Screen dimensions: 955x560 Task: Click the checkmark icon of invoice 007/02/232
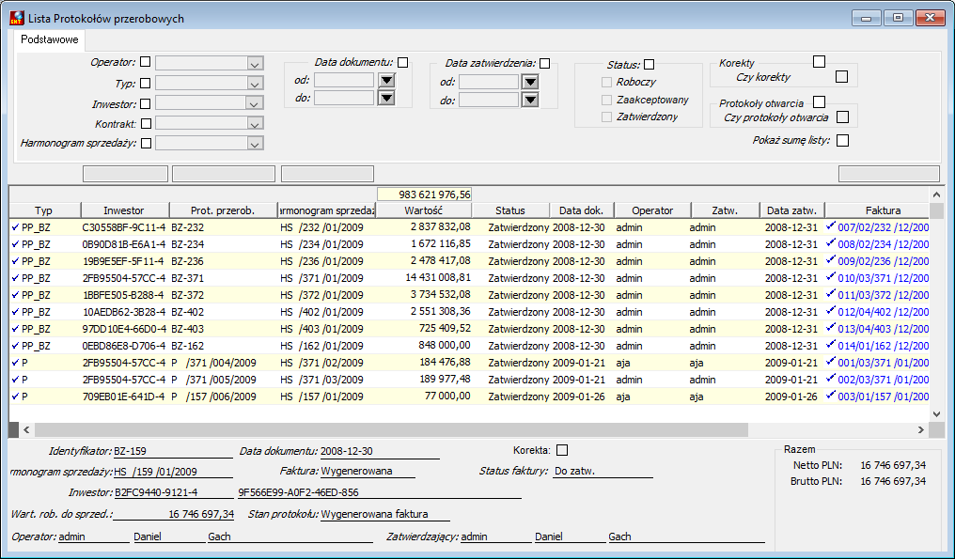(x=831, y=226)
